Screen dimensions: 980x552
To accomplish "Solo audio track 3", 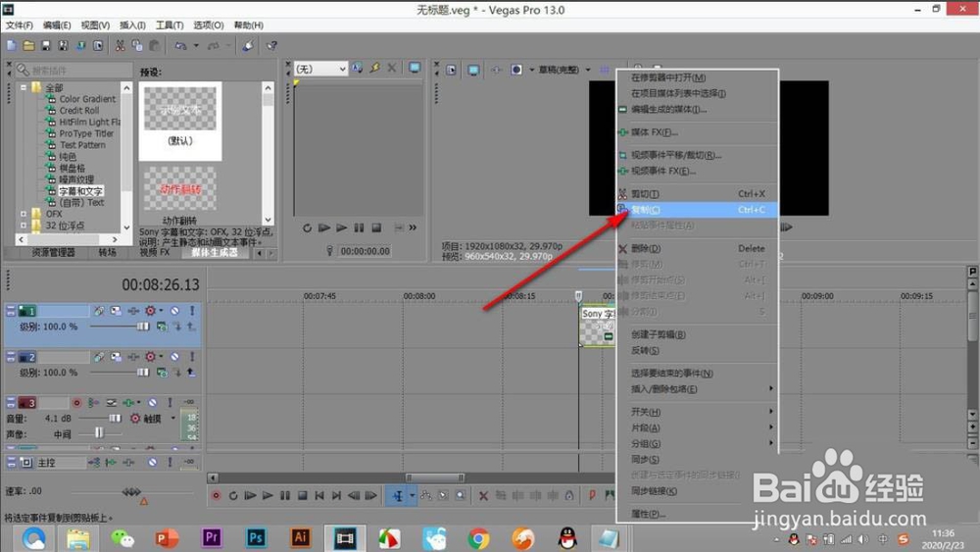I will [170, 403].
